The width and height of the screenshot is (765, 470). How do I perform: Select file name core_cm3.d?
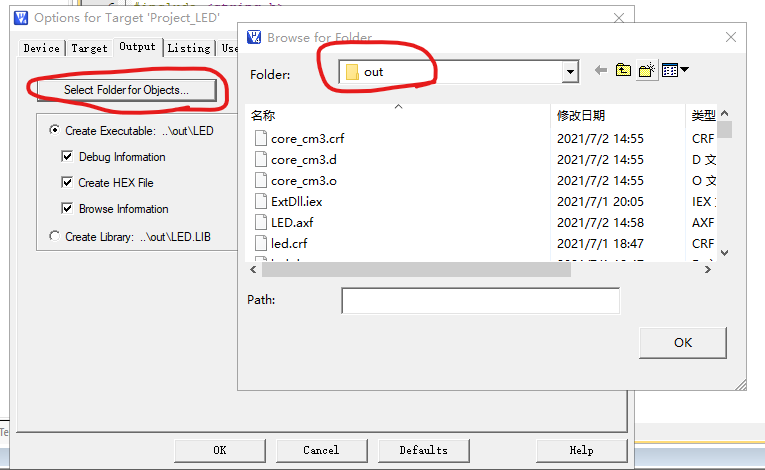[x=303, y=160]
